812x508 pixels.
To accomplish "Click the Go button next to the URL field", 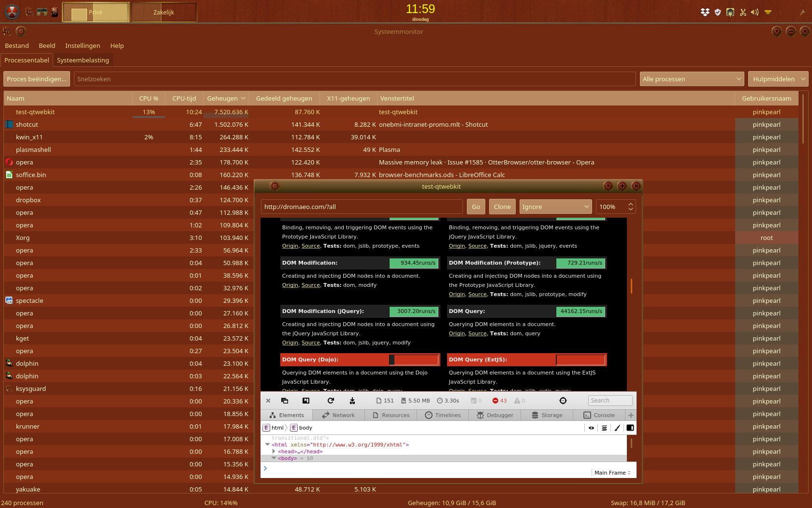I will tap(476, 207).
